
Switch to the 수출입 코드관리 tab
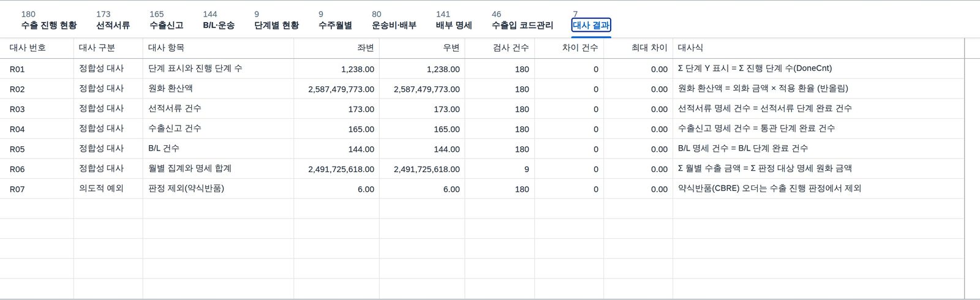point(522,20)
